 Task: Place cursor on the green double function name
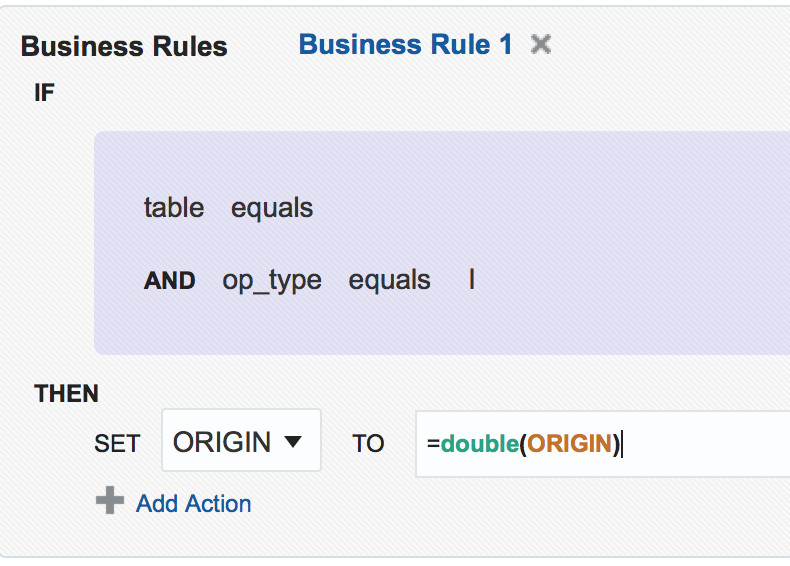point(480,444)
